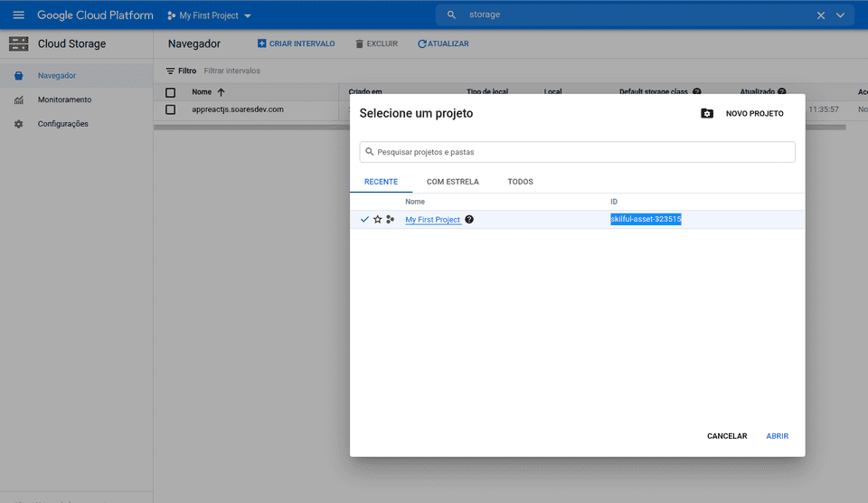Image resolution: width=868 pixels, height=503 pixels.
Task: Switch to the COM ESTRELA tab
Action: pos(452,182)
